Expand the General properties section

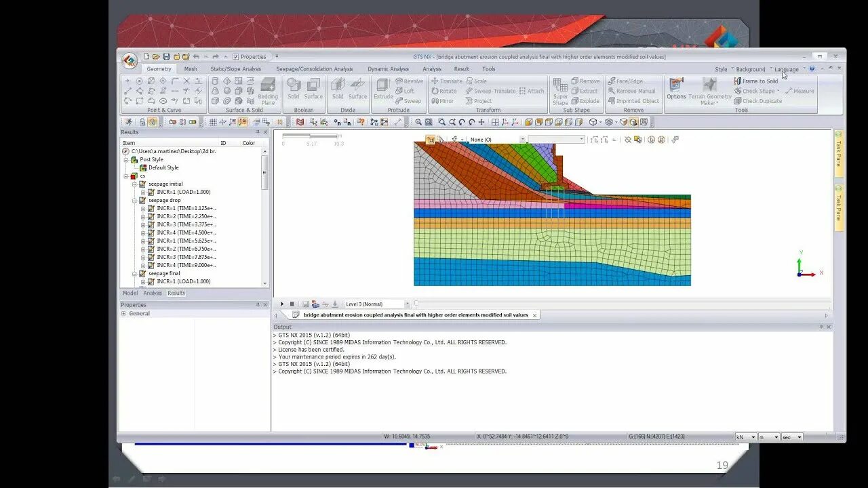(123, 314)
